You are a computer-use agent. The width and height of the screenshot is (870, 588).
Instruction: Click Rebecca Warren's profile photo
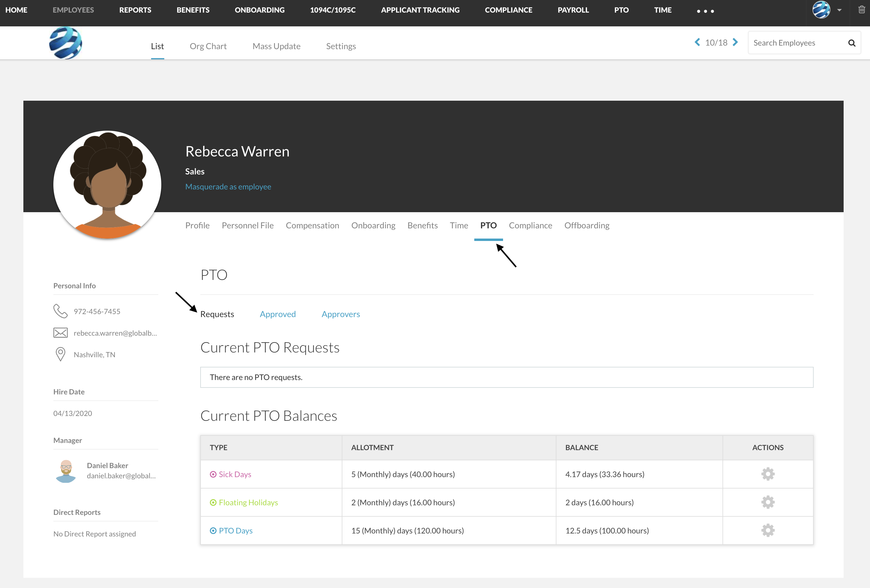(x=107, y=185)
